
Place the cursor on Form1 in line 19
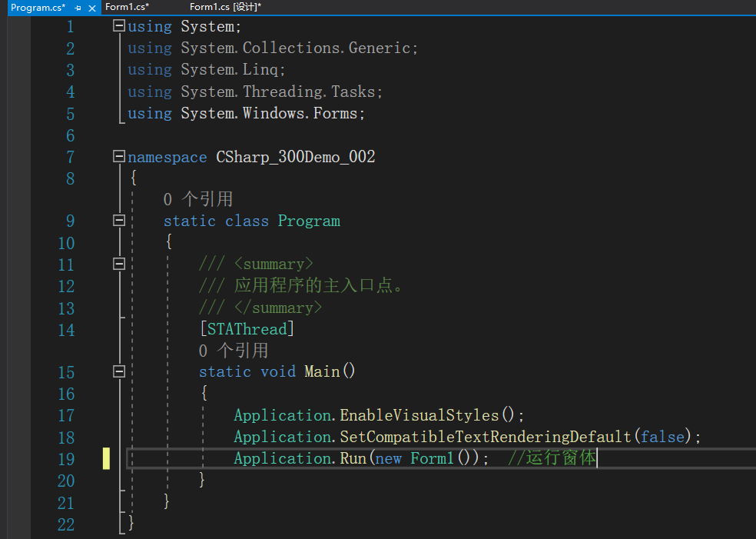[x=432, y=458]
